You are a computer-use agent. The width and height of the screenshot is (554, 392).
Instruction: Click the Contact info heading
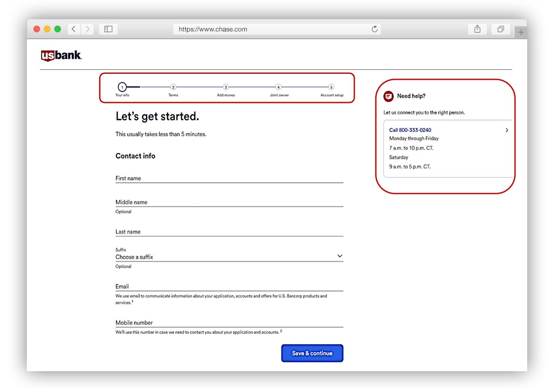click(135, 156)
